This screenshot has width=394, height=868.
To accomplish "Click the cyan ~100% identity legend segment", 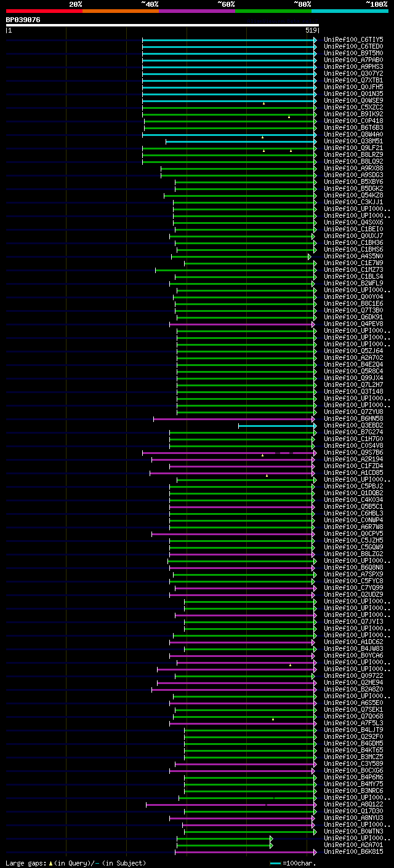I will (x=350, y=11).
